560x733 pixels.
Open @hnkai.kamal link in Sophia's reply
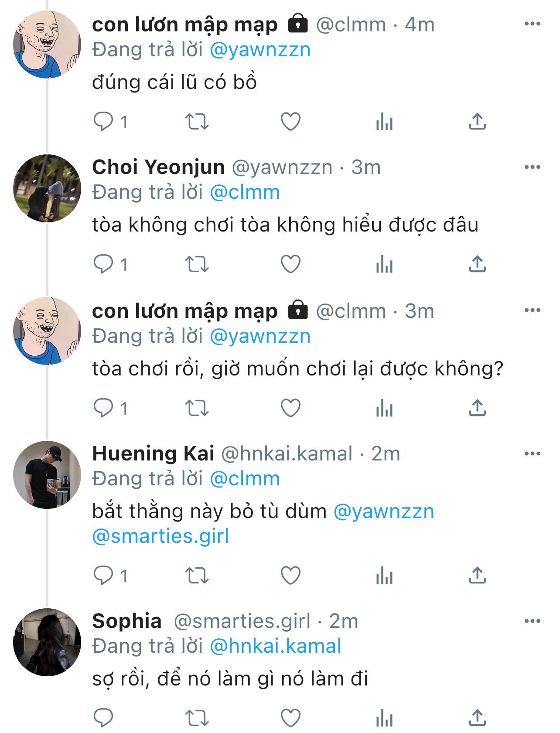coord(276,646)
